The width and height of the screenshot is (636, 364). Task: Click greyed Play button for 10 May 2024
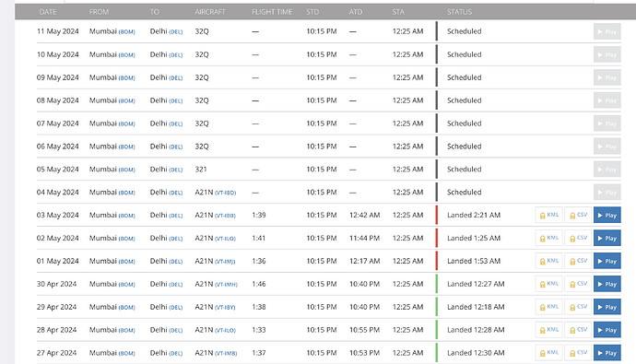(x=607, y=54)
